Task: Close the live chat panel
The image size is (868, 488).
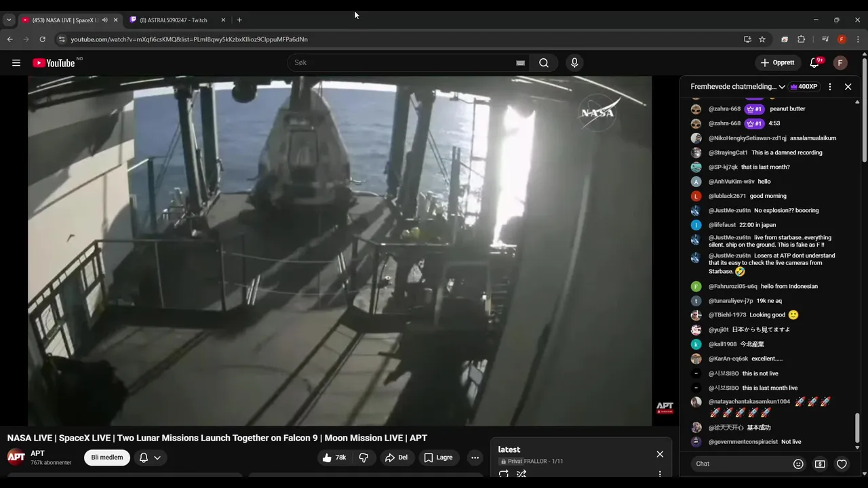Action: point(848,87)
